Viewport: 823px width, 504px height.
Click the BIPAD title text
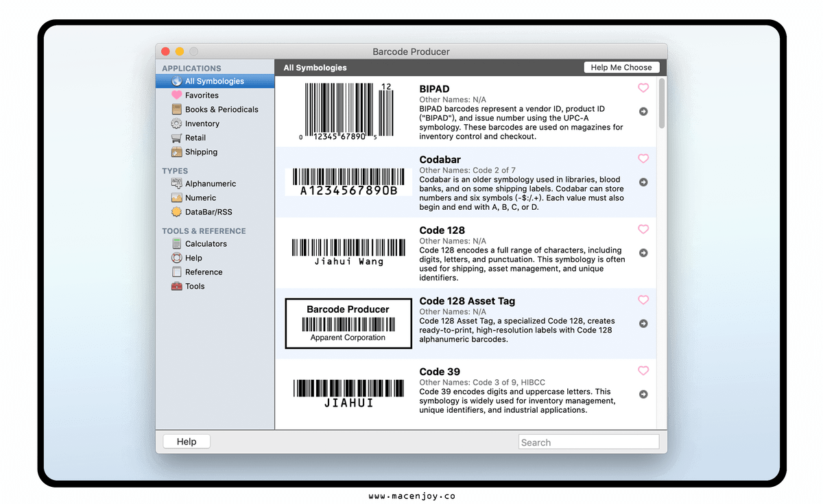[x=434, y=89]
